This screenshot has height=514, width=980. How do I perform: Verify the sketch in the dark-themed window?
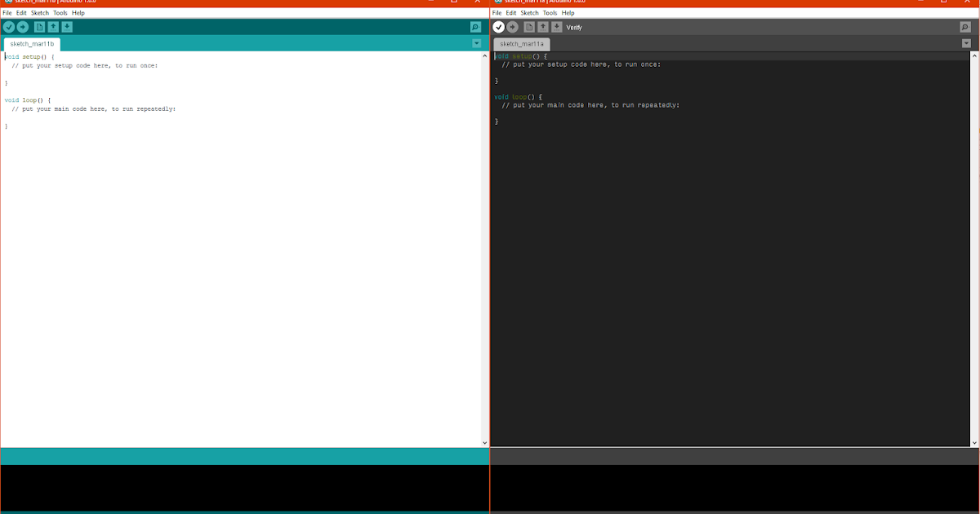point(497,26)
